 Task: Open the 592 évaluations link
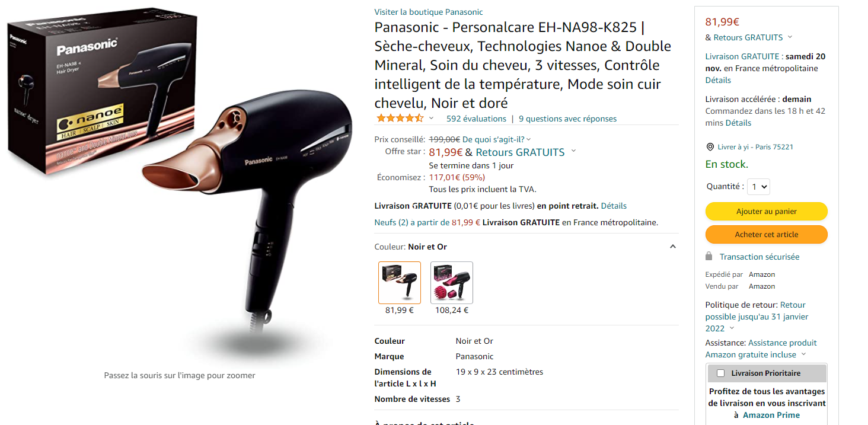click(476, 119)
